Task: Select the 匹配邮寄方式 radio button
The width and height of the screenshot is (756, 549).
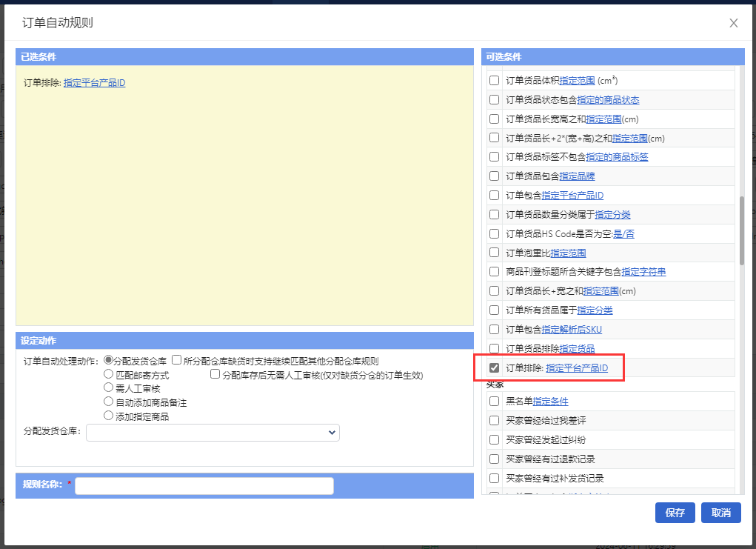Action: tap(109, 375)
